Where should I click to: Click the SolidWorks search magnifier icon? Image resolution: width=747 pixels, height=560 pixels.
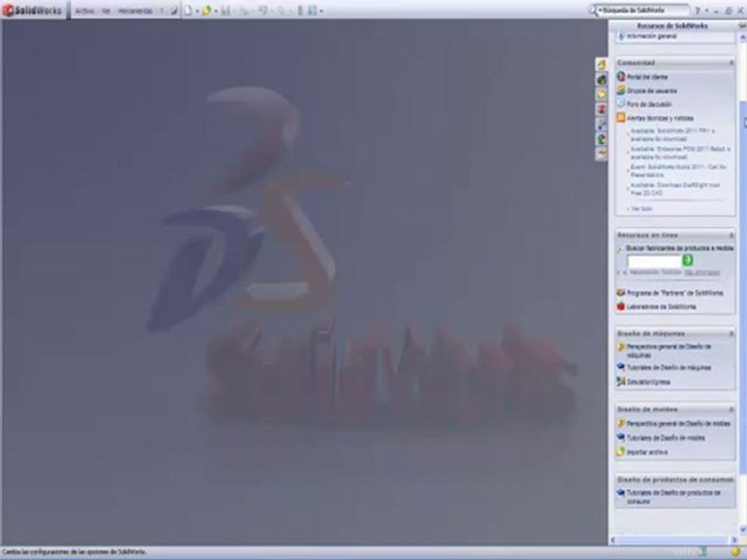592,10
